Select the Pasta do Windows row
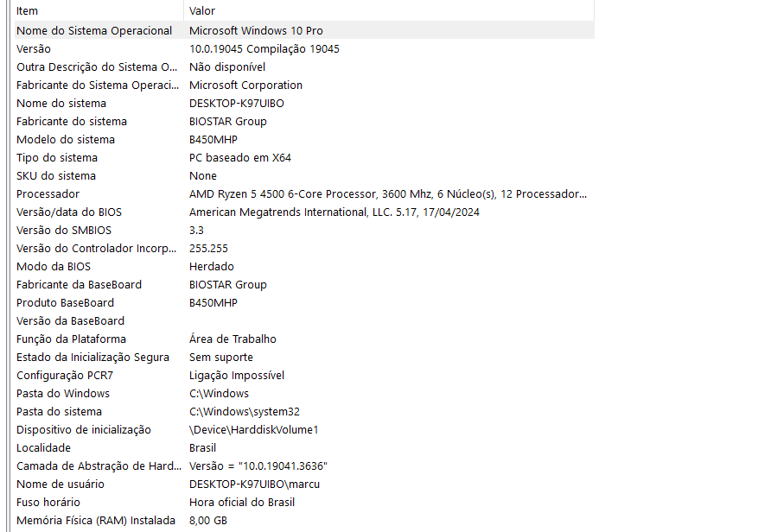This screenshot has height=532, width=777. [304, 393]
